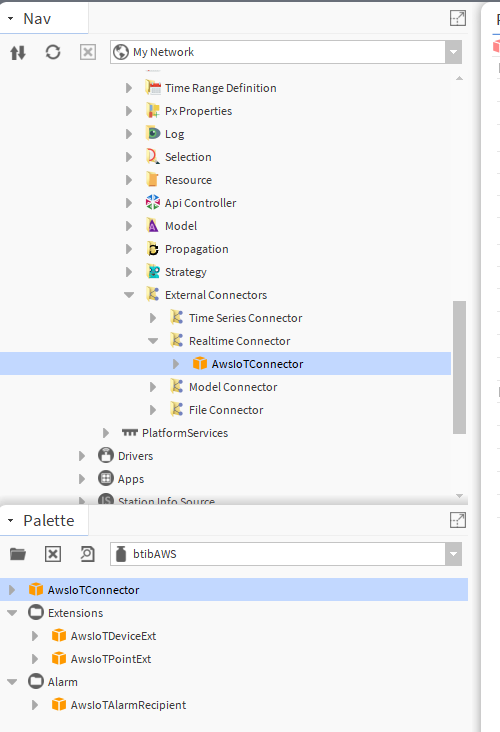This screenshot has width=500, height=732.
Task: Select AwsIoTPointExt in the palette
Action: (111, 659)
